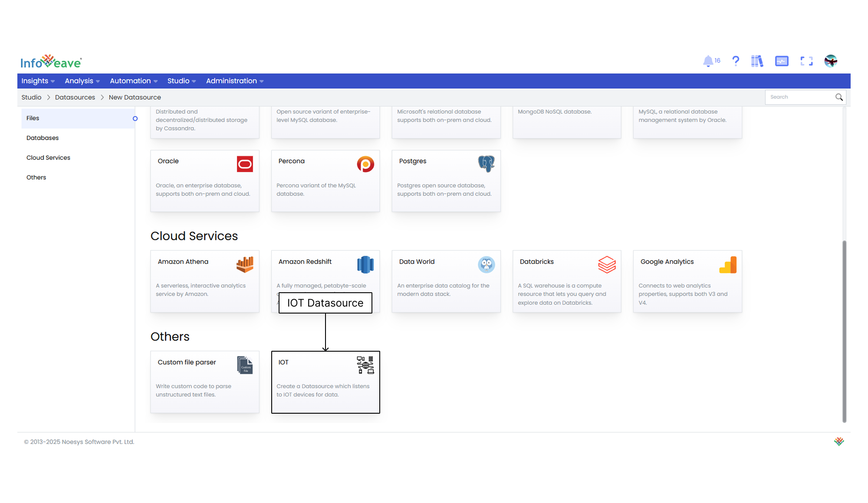The width and height of the screenshot is (868, 503).
Task: Click the Percona logo icon
Action: click(x=365, y=164)
